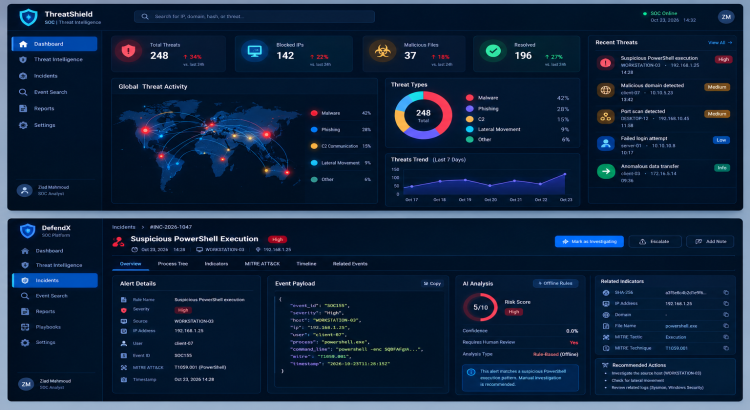750x410 pixels.
Task: Switch to the Process Tree tab
Action: 173,264
